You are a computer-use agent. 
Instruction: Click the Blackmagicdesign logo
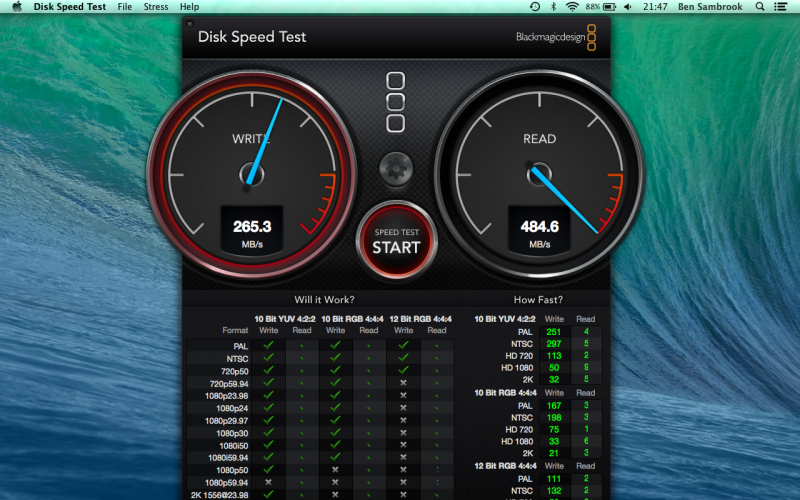click(x=556, y=37)
